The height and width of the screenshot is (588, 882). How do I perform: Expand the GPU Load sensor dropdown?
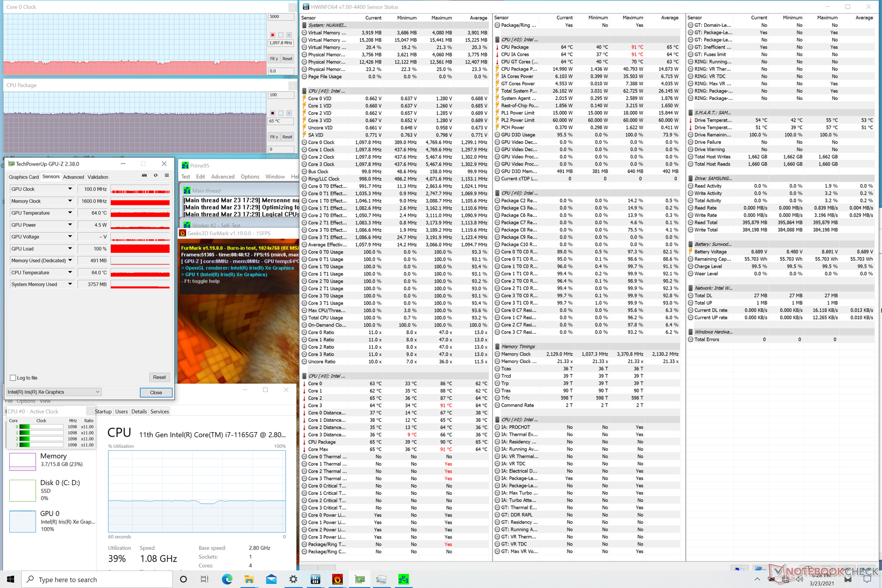click(x=70, y=248)
